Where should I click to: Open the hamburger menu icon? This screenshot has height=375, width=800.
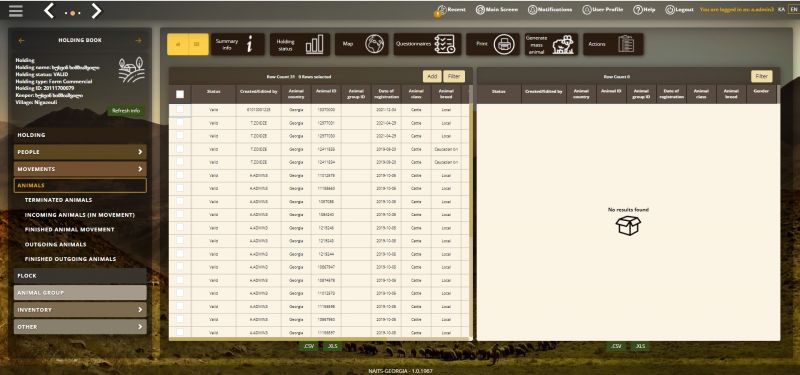[x=16, y=11]
